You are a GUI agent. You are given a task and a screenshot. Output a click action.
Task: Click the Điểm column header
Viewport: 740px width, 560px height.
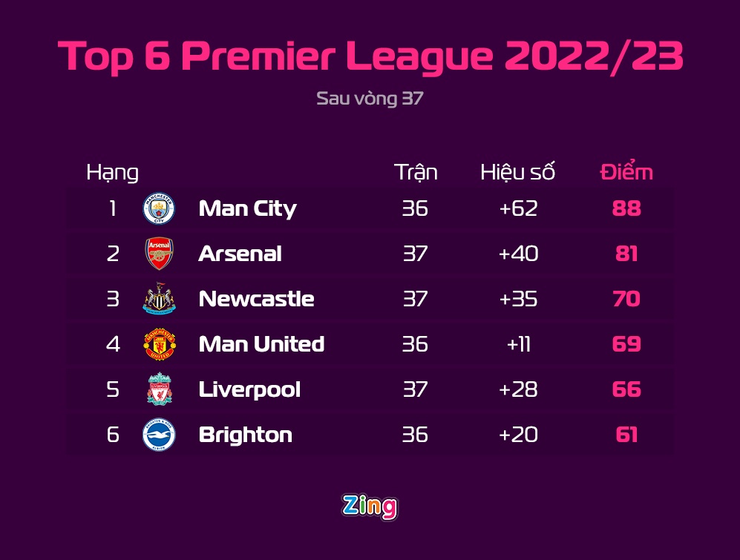tap(626, 172)
